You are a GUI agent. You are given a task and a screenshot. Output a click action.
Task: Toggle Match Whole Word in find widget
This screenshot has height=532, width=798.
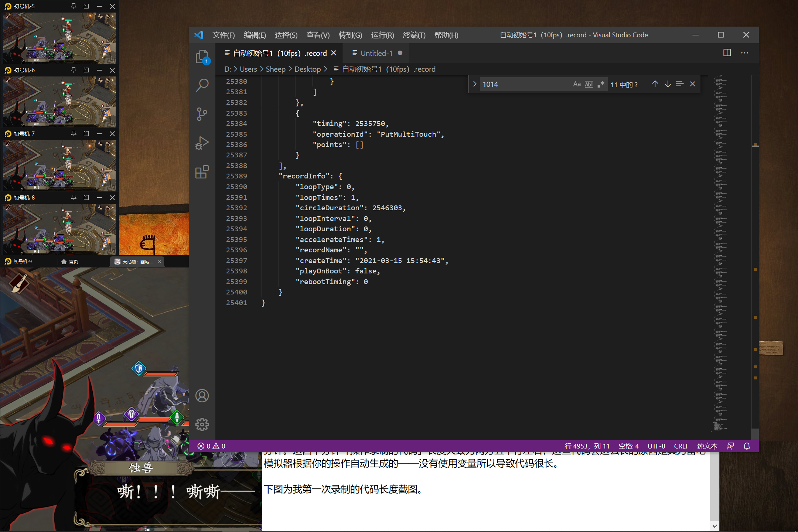(x=589, y=84)
